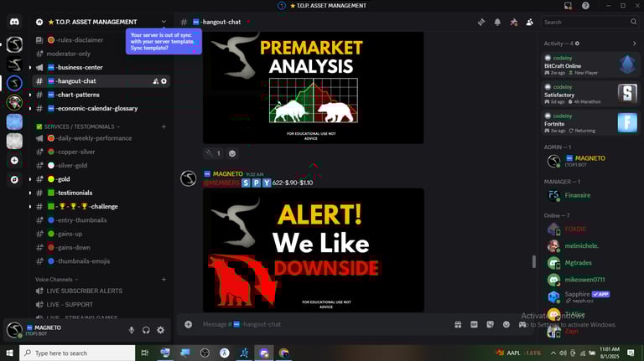Expand threads under gold channel
The image size is (644, 361).
[30, 179]
